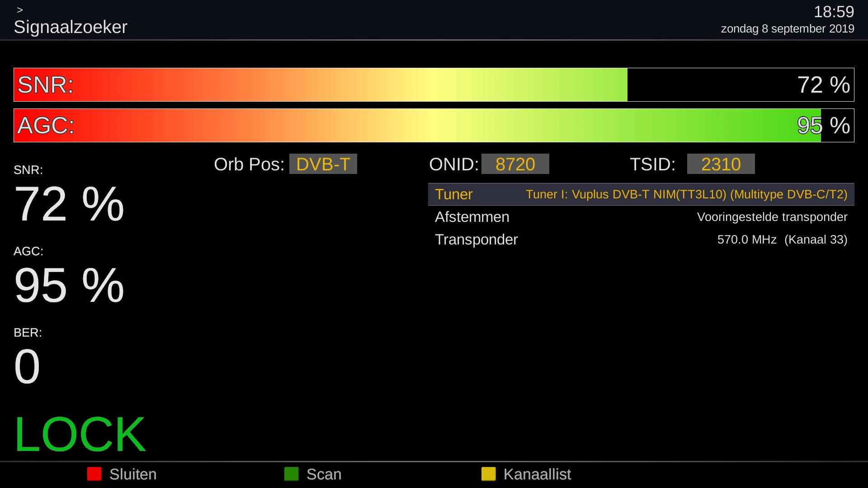Click the breadcrumb arrow above Signaalzoeker

click(x=19, y=10)
